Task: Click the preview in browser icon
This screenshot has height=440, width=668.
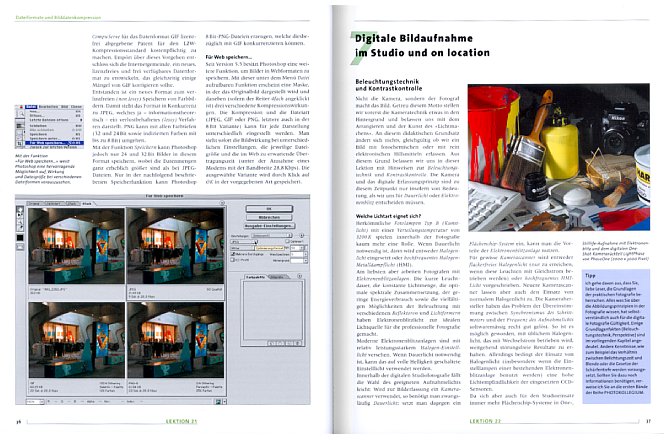Action: pyautogui.click(x=218, y=402)
